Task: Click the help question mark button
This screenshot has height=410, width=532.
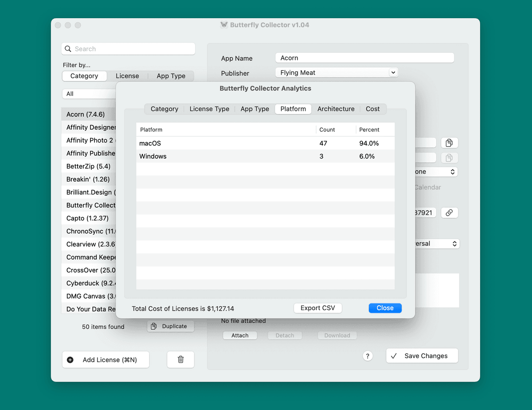Action: (368, 356)
